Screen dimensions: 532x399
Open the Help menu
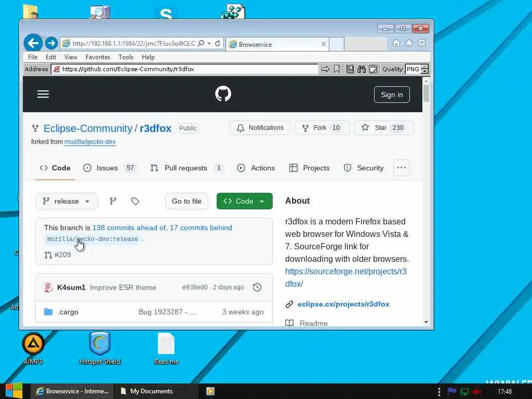[x=148, y=57]
